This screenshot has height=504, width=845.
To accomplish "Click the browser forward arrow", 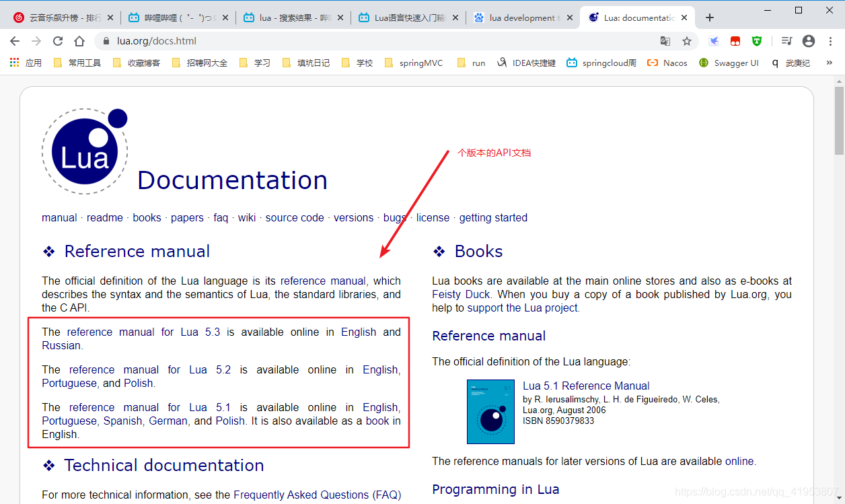I will [x=36, y=41].
